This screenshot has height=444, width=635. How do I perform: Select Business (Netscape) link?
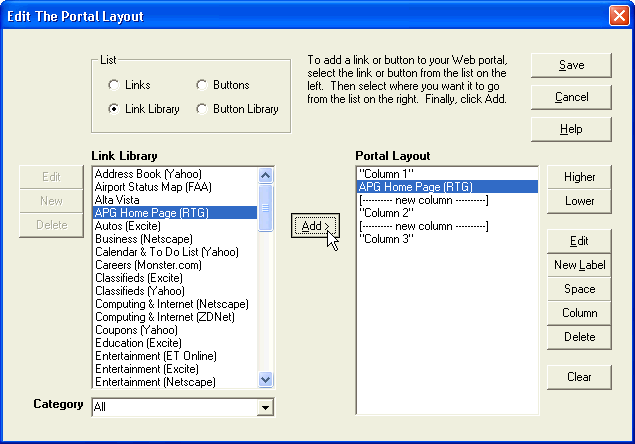pos(175,239)
